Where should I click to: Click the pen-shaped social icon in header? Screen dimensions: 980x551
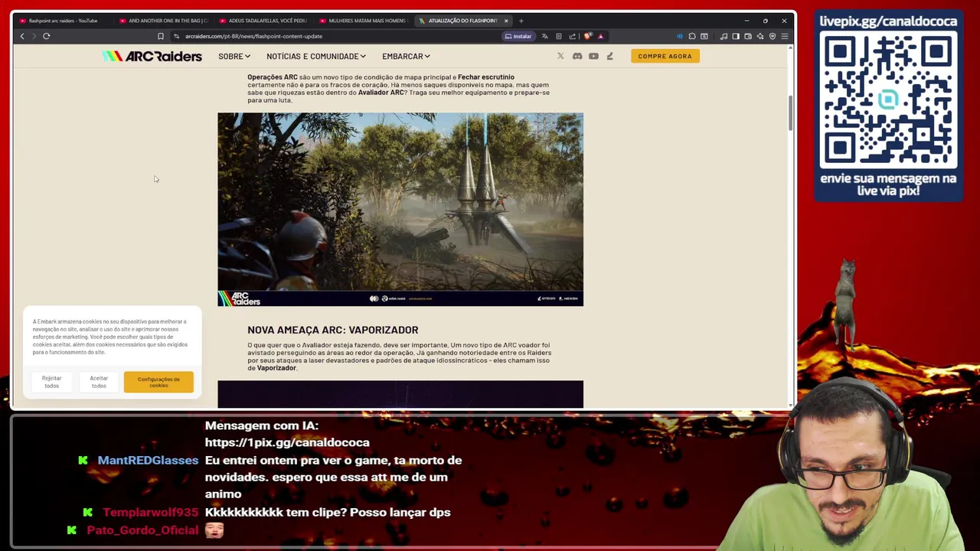tap(610, 56)
